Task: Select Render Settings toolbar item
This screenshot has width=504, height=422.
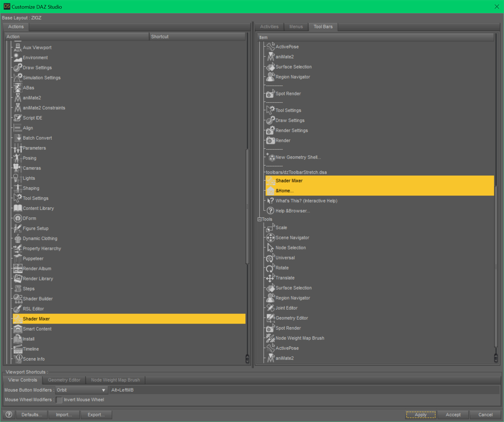Action: coord(291,130)
